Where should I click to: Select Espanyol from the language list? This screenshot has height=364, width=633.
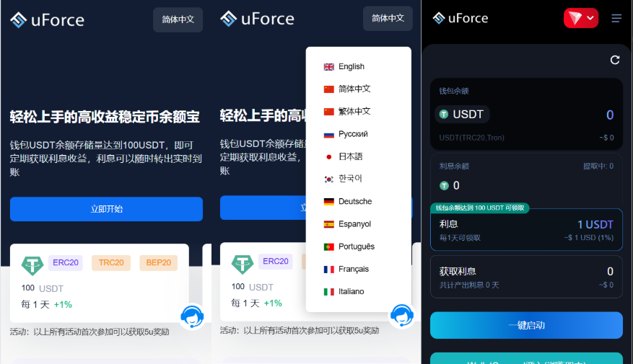pos(359,223)
